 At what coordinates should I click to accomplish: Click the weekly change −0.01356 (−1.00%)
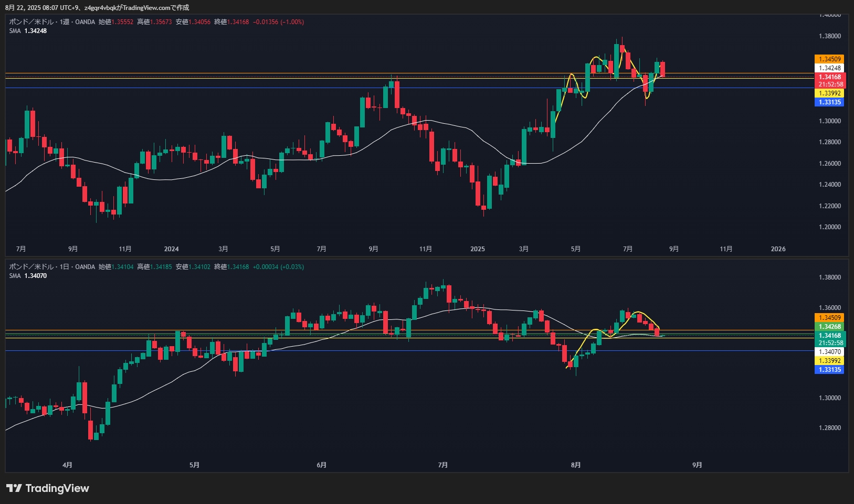pos(278,22)
